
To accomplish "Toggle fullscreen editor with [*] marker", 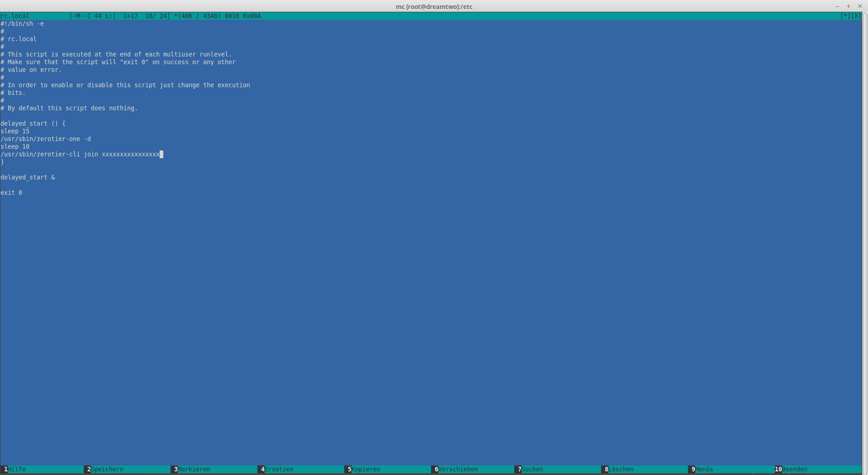I will (x=845, y=16).
